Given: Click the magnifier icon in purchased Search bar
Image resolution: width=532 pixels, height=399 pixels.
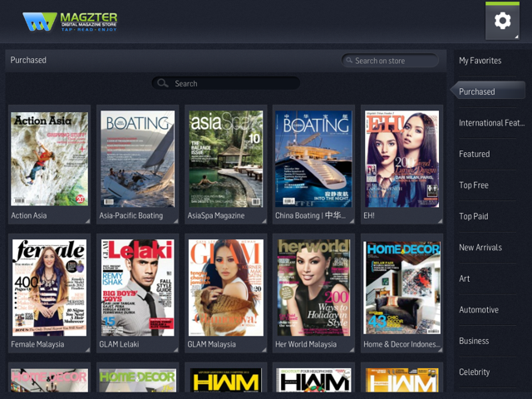Looking at the screenshot, I should click(x=163, y=83).
